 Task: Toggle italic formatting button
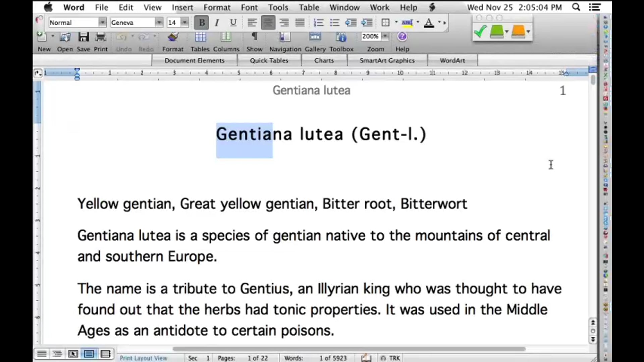[x=217, y=22]
